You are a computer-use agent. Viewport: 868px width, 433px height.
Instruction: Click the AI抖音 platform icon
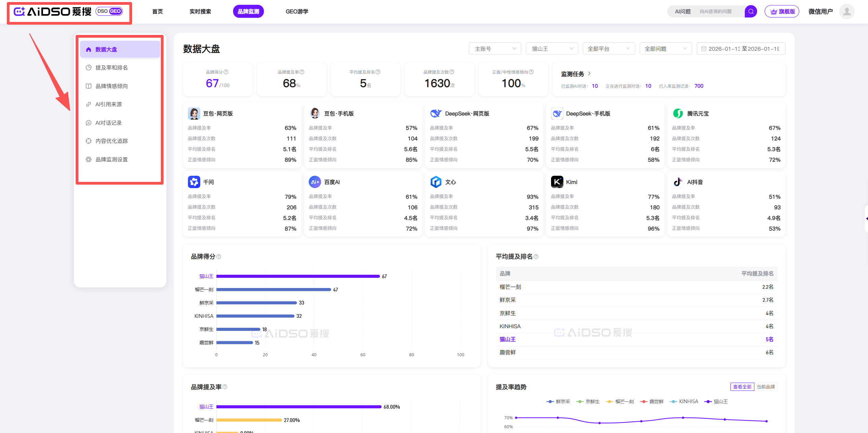pos(678,182)
